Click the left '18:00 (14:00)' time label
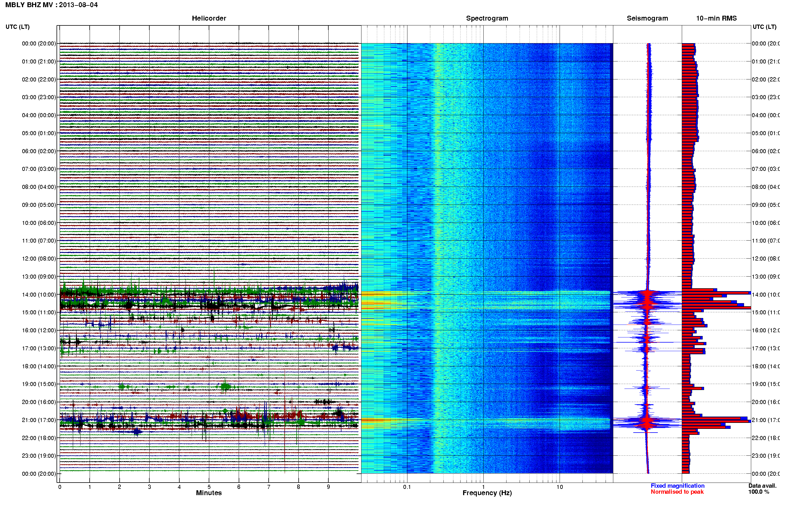The height and width of the screenshot is (508, 812). 39,367
